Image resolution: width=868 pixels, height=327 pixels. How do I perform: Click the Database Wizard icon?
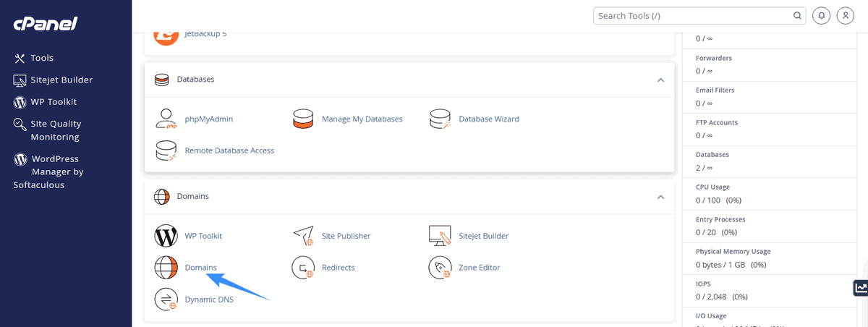[x=440, y=119]
